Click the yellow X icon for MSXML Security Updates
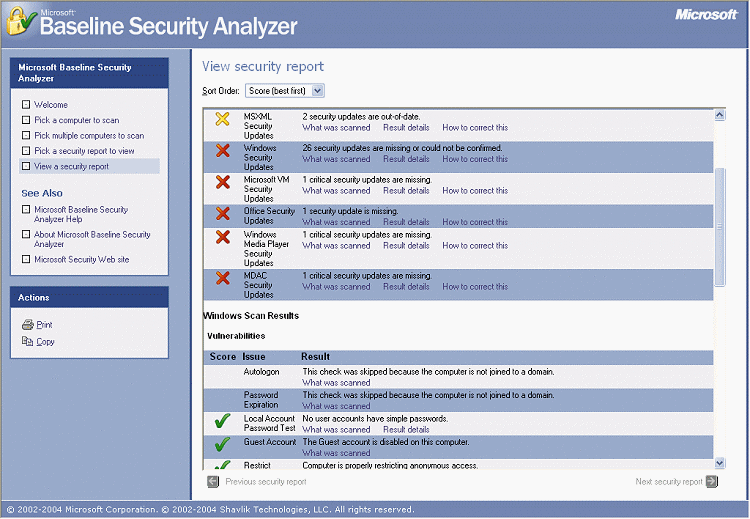750x519 pixels. [222, 119]
